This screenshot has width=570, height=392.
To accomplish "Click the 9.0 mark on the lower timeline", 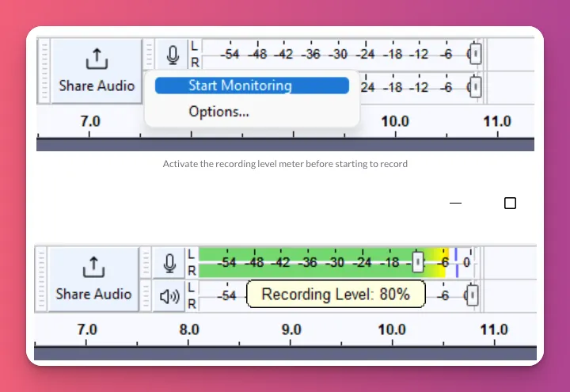I will [x=291, y=329].
